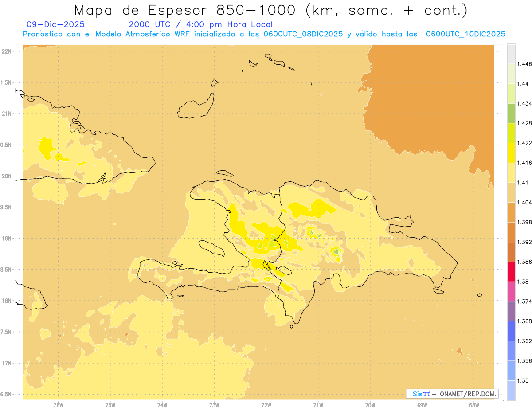Click the colorbar value '1.422'
532x411 pixels.
524,143
